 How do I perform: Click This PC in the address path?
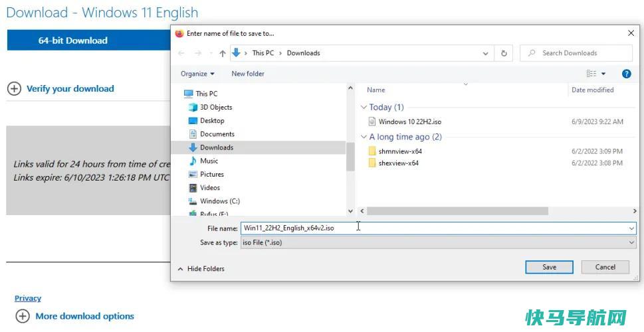pyautogui.click(x=263, y=53)
